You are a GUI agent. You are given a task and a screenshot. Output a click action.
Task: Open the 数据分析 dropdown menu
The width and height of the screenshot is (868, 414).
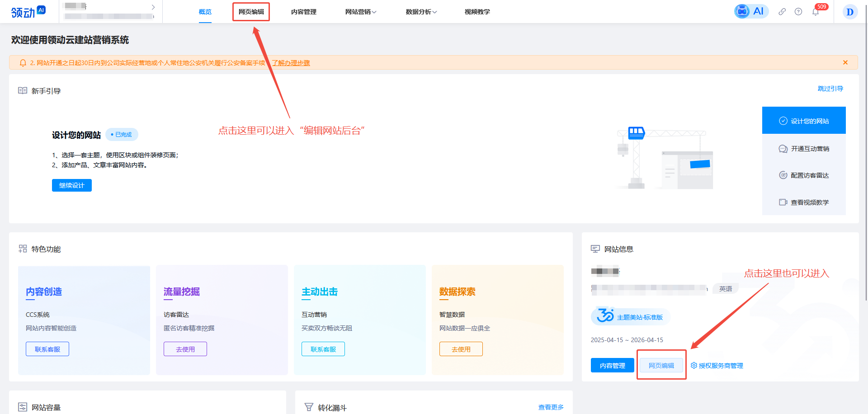click(x=420, y=12)
